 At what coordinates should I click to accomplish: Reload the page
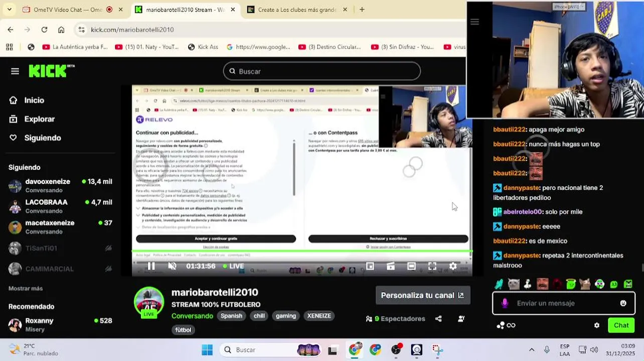(44, 30)
